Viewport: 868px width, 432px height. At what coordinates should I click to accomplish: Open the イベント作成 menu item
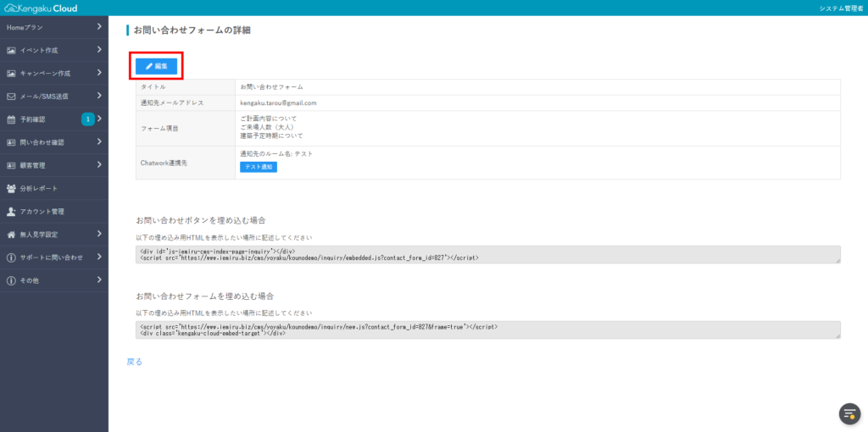point(54,50)
